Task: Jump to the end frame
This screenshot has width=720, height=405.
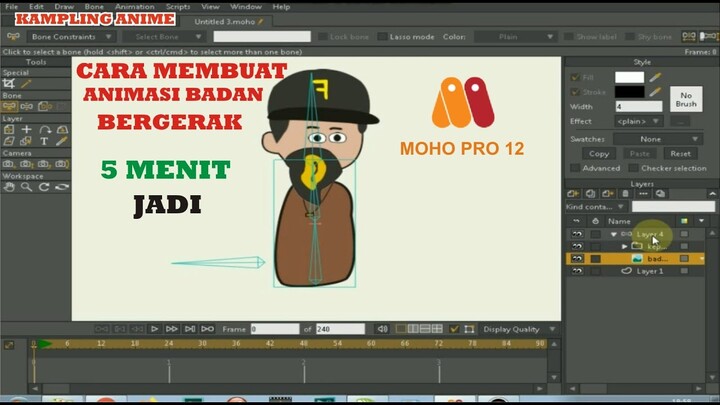Action: click(x=190, y=329)
